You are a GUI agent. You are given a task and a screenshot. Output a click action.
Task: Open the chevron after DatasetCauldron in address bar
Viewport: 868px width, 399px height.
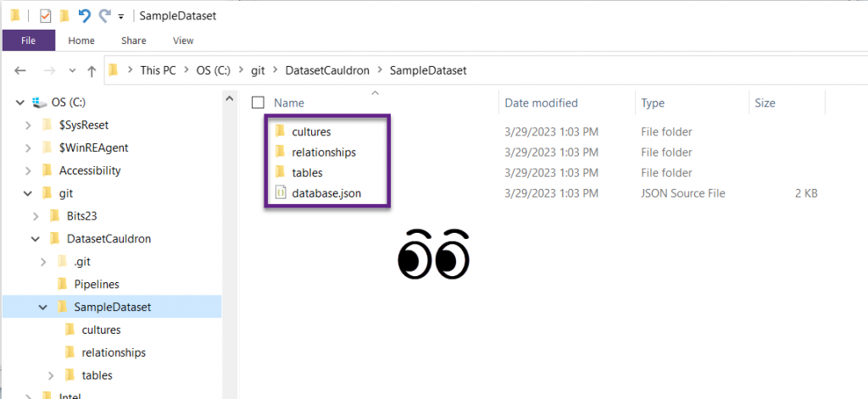(380, 70)
